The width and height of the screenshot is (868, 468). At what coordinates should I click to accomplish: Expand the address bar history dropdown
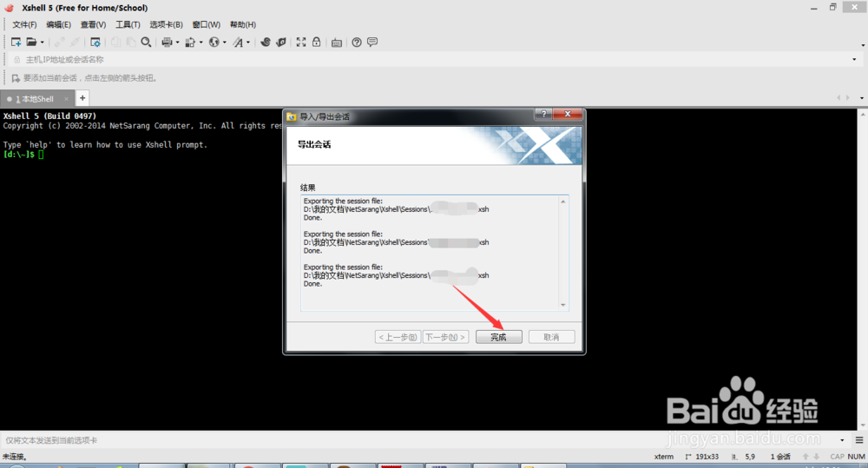(x=854, y=59)
